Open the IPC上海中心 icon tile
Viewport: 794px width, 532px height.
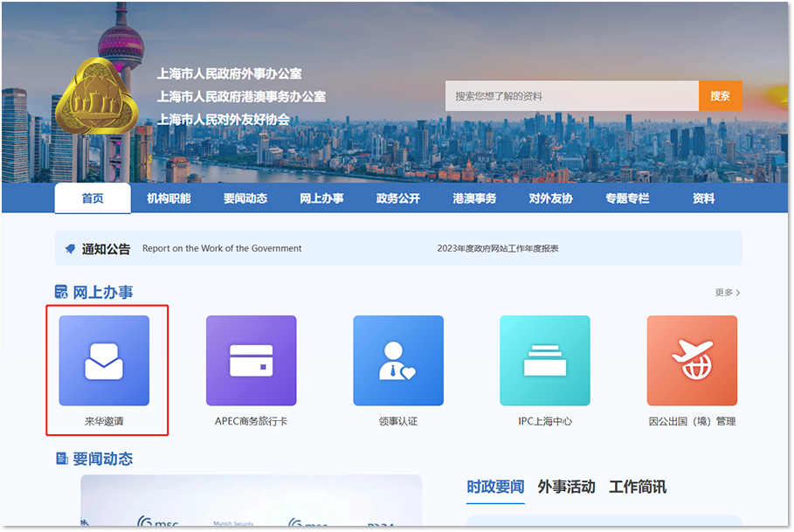(544, 361)
